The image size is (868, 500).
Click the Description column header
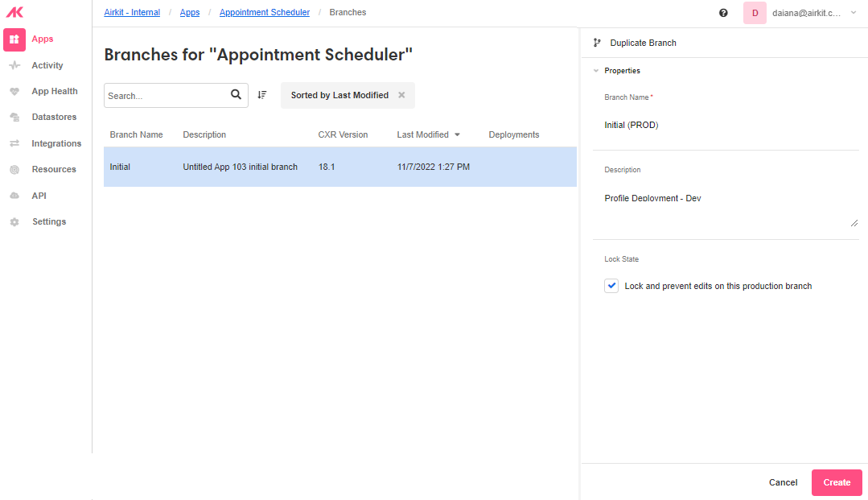[x=204, y=134]
